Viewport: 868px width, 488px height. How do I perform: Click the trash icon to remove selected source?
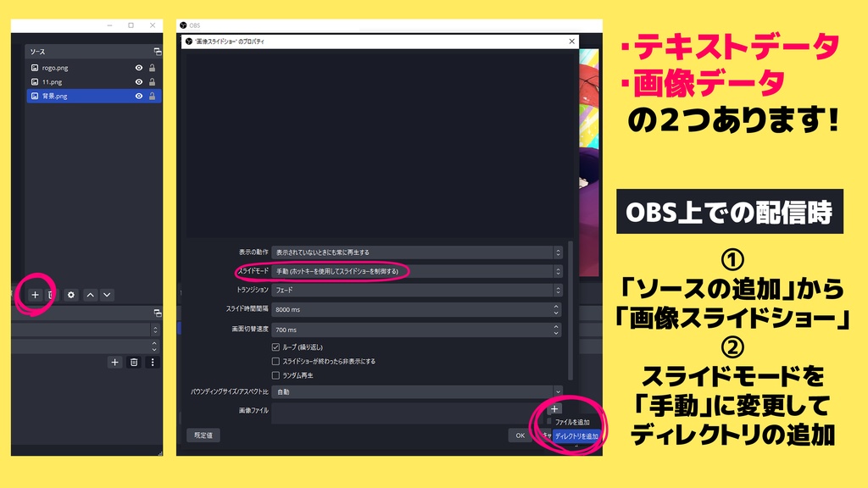pos(50,293)
